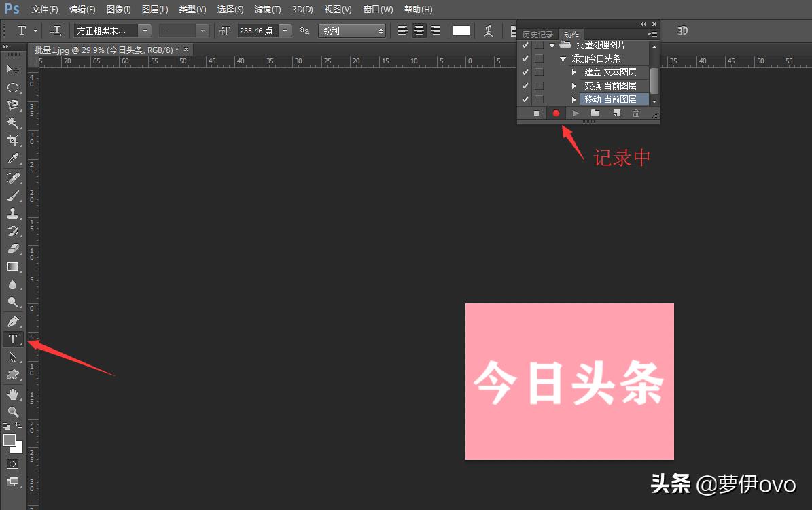Stop recording the action
Viewport: 812px width, 510px height.
pyautogui.click(x=537, y=113)
